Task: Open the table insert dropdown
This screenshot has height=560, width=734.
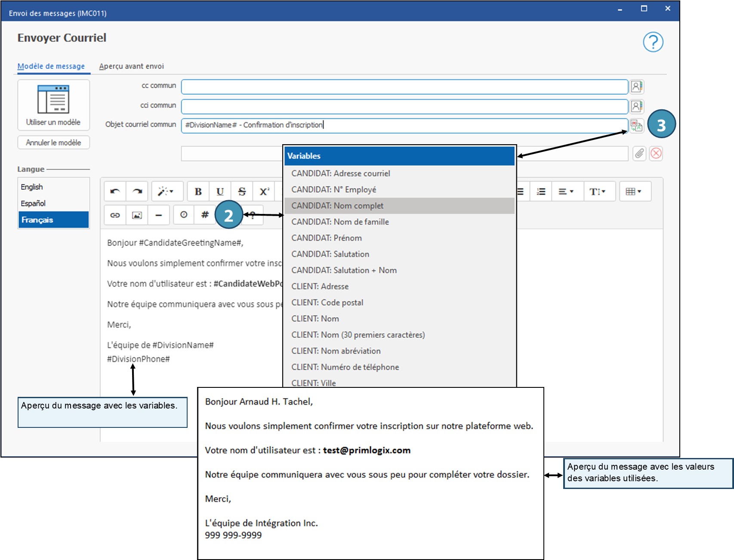Action: [x=633, y=192]
